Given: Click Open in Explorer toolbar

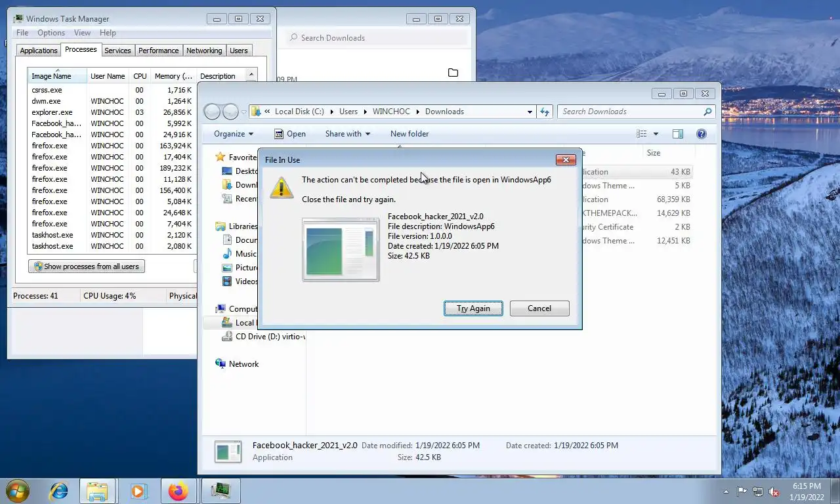Looking at the screenshot, I should tap(289, 134).
